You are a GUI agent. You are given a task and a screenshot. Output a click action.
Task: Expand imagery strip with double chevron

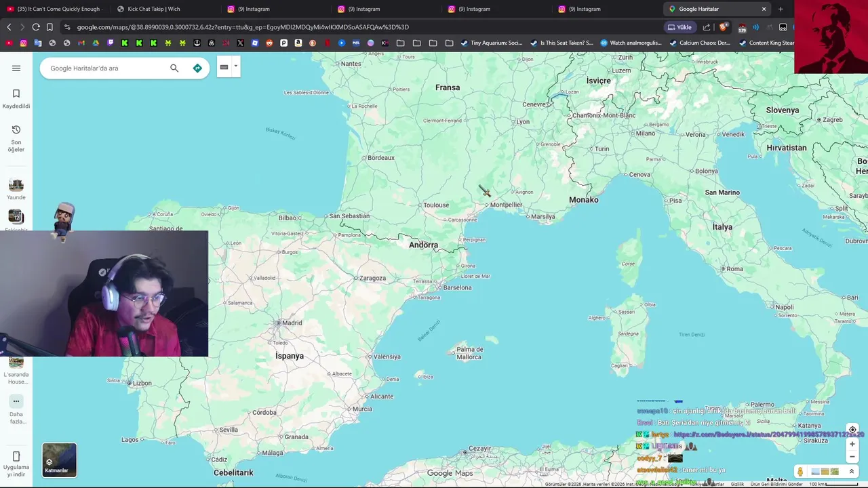(852, 472)
